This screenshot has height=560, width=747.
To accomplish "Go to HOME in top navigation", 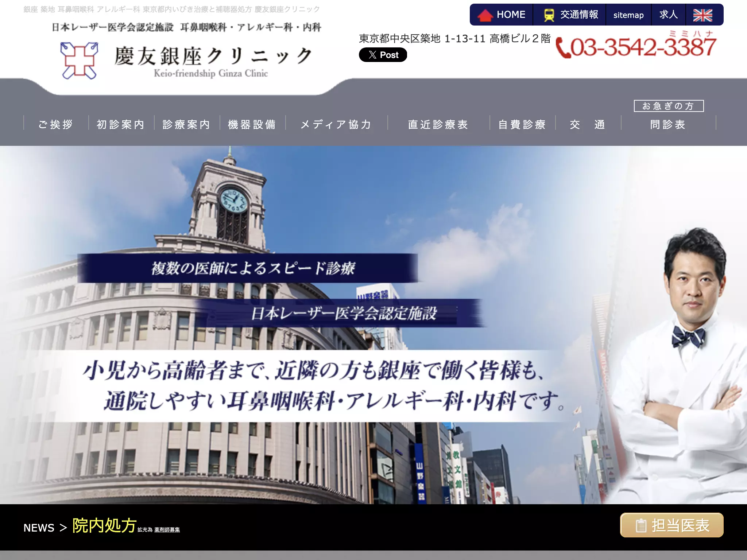I will (502, 15).
